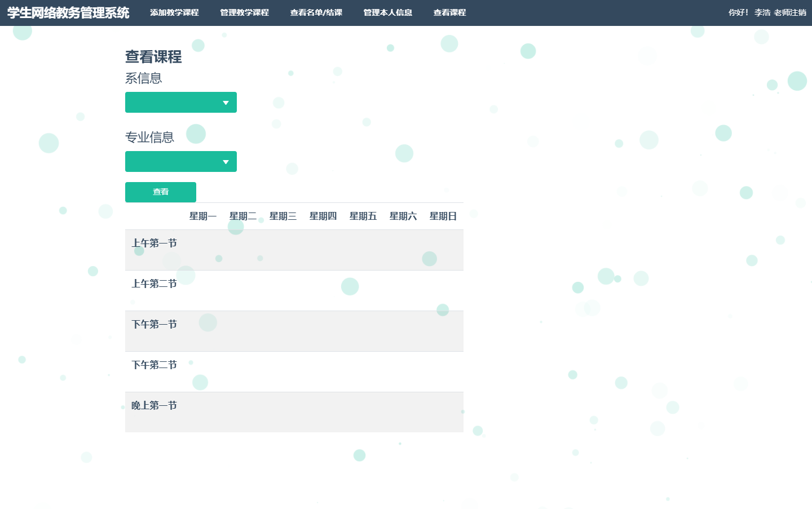Select the 星期一 column header
The image size is (812, 509).
(203, 216)
